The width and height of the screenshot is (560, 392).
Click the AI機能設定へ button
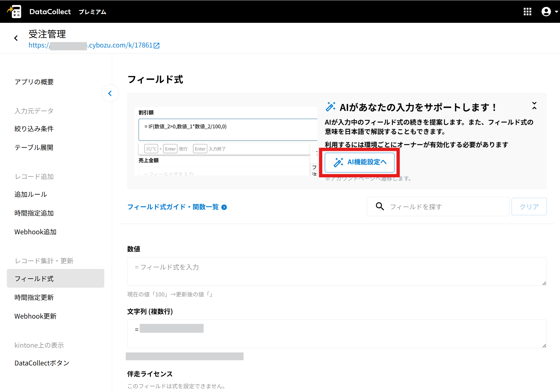point(359,162)
